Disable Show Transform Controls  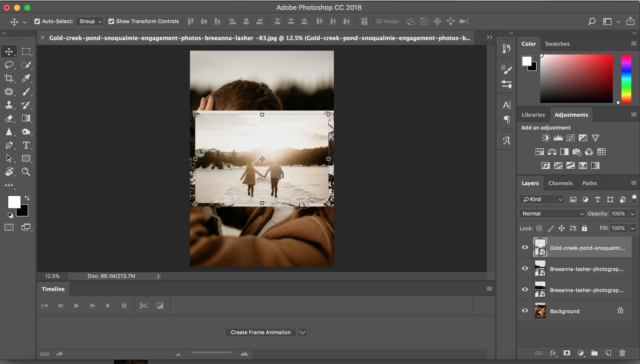(x=111, y=21)
